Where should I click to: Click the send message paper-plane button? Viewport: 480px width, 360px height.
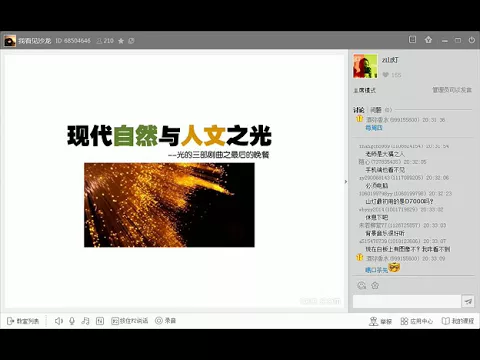click(468, 301)
